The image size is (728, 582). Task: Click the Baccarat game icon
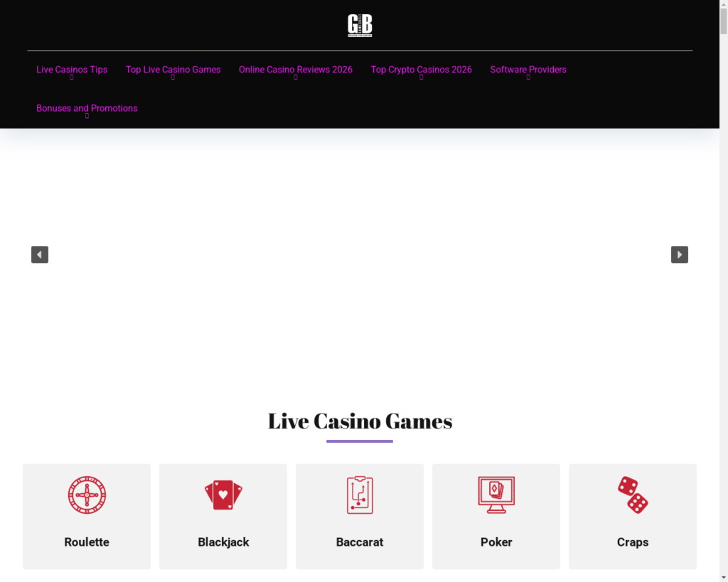360,495
